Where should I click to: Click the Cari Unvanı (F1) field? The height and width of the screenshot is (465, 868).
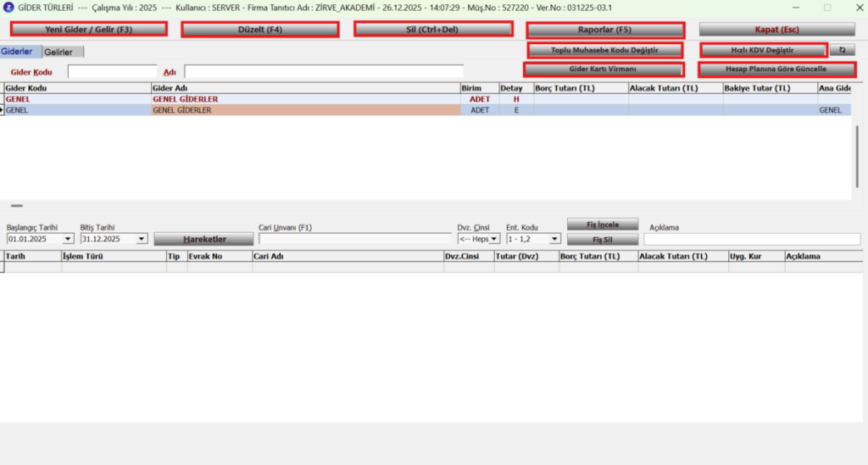(355, 239)
